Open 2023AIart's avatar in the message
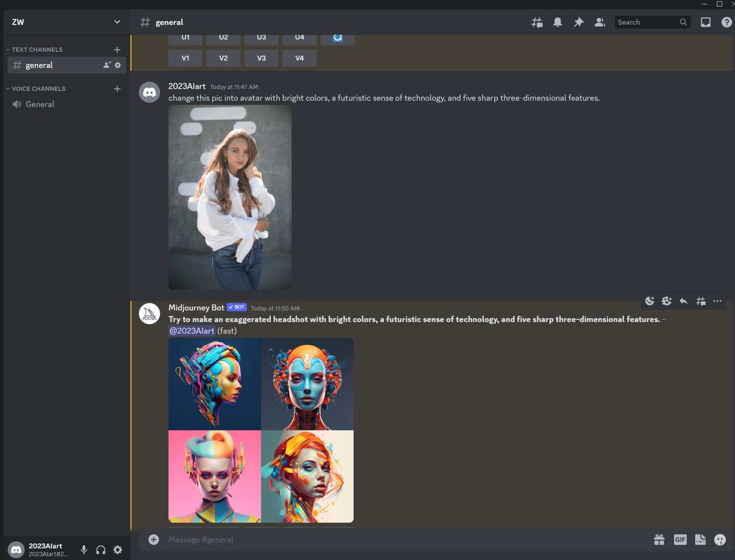The image size is (735, 560). point(149,92)
